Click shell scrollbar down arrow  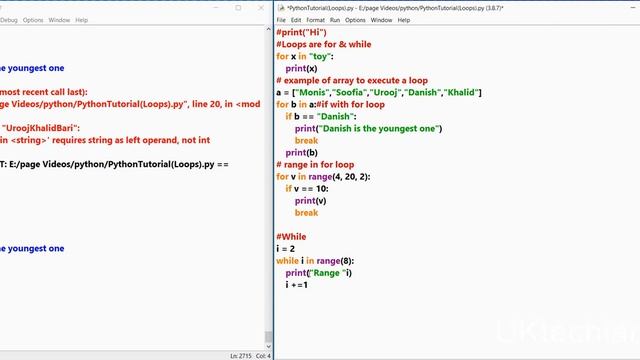[x=268, y=347]
